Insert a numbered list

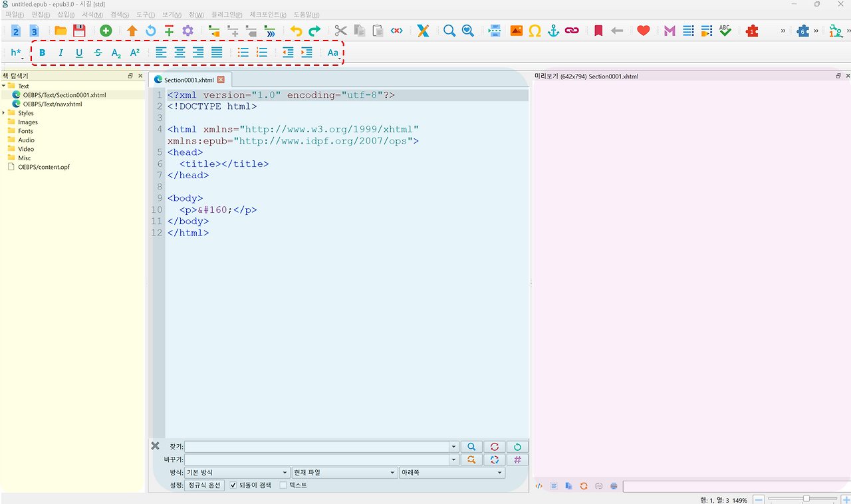(x=262, y=53)
